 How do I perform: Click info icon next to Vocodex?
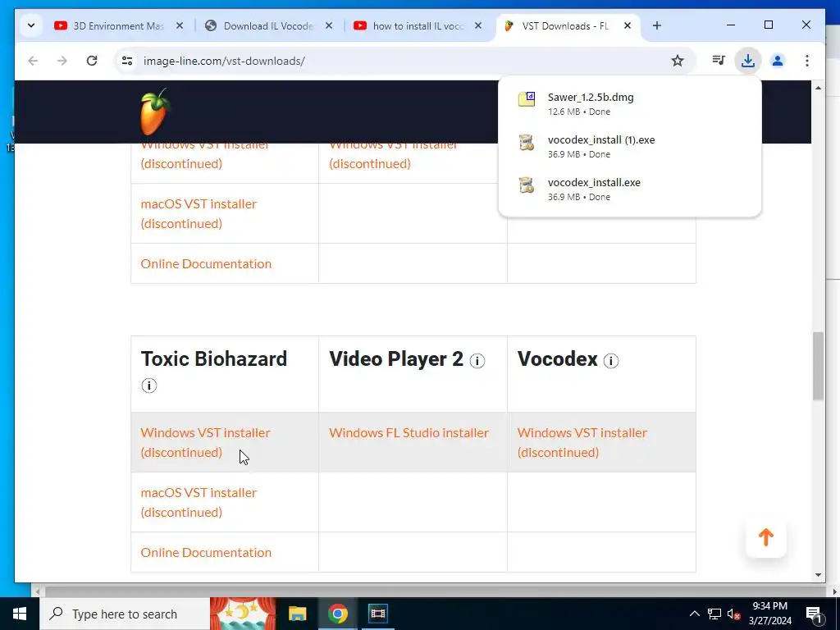610,361
